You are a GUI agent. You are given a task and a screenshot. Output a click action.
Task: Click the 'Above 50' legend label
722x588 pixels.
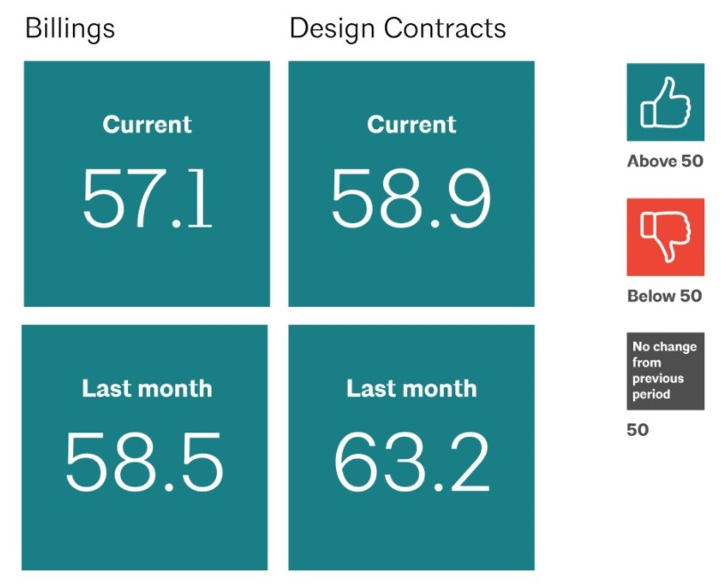[665, 161]
